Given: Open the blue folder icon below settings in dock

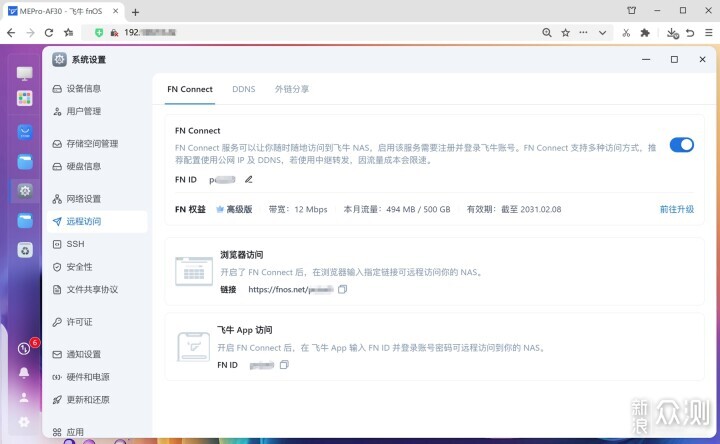Looking at the screenshot, I should tap(25, 220).
